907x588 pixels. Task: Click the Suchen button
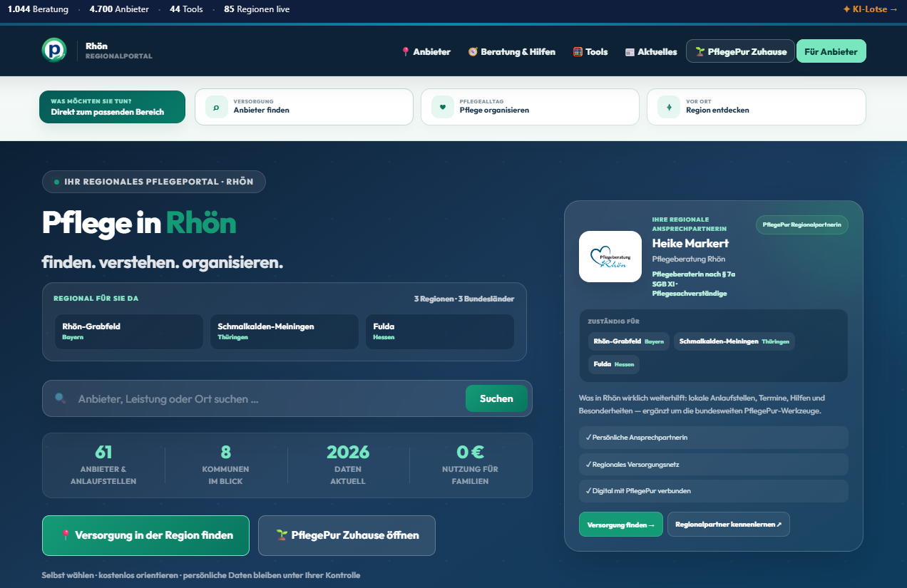(x=496, y=398)
